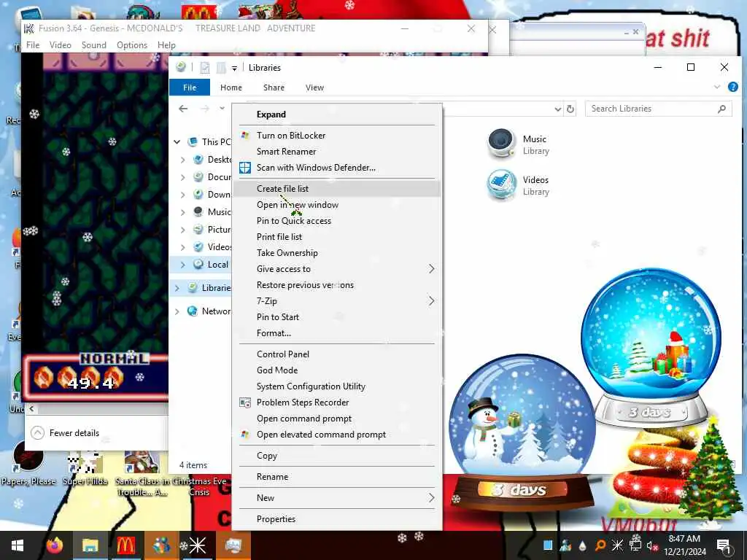
Task: Open the File tab in Explorer ribbon
Action: tap(190, 87)
